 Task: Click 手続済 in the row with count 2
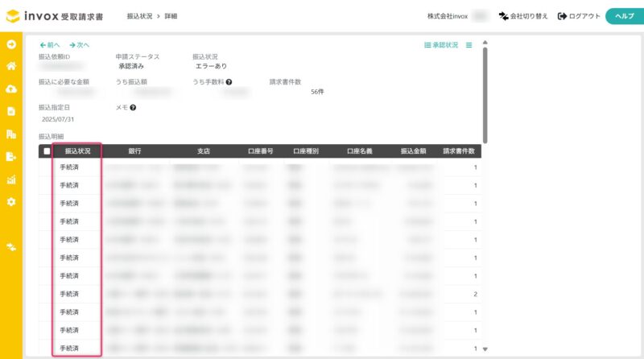pyautogui.click(x=69, y=294)
